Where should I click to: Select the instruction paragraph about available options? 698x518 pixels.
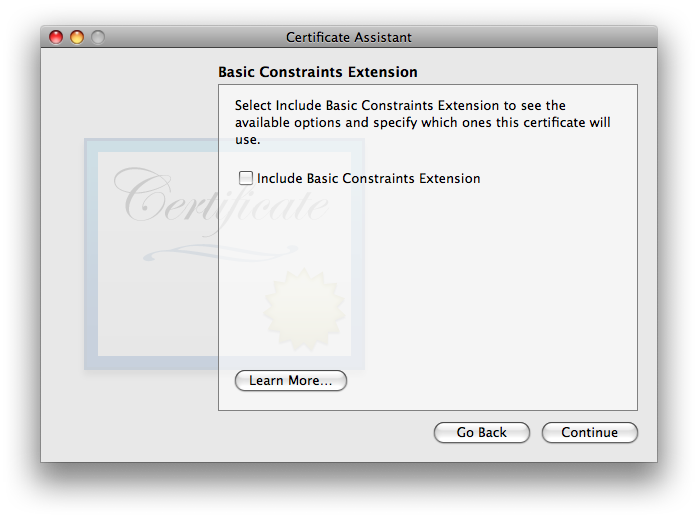coord(422,122)
